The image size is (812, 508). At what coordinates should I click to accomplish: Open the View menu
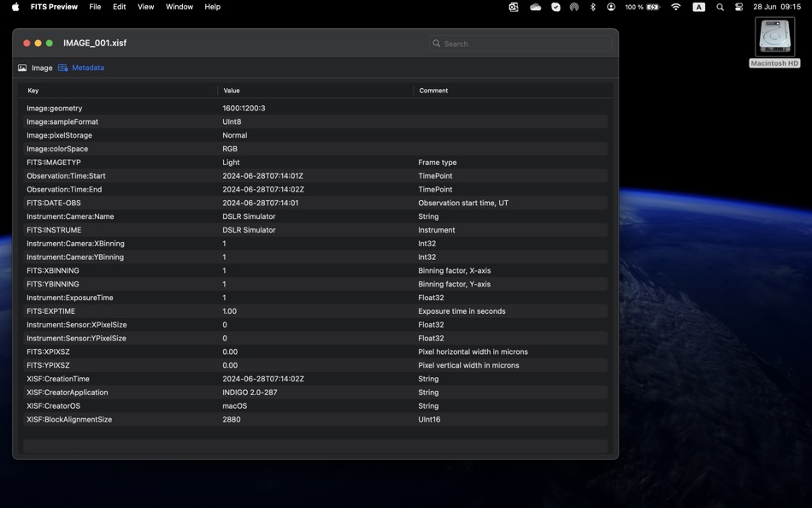point(145,7)
